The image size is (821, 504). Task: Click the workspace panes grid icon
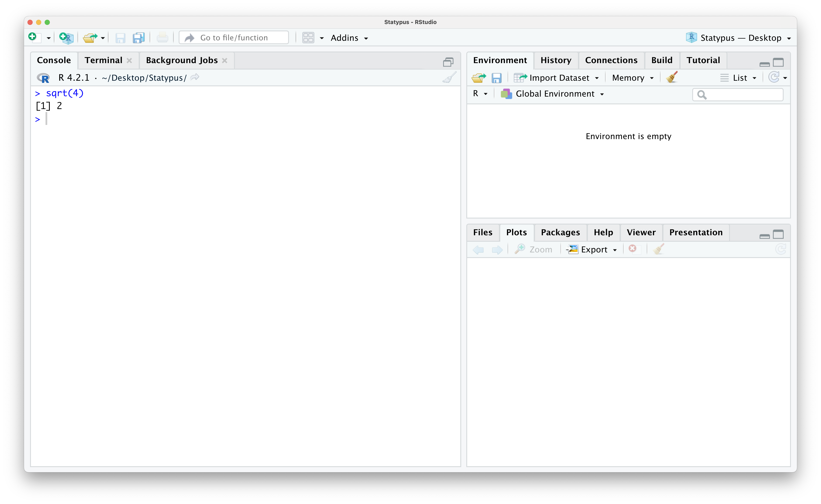point(308,38)
